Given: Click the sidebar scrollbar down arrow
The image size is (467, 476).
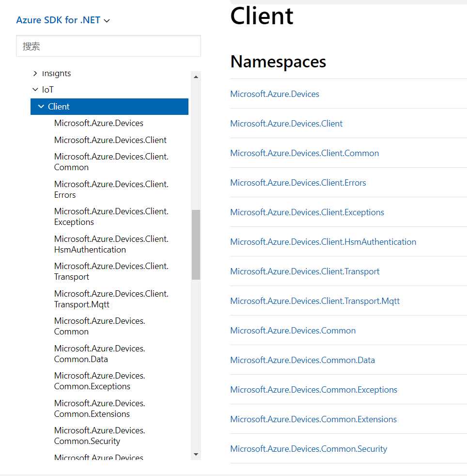Looking at the screenshot, I should 196,455.
